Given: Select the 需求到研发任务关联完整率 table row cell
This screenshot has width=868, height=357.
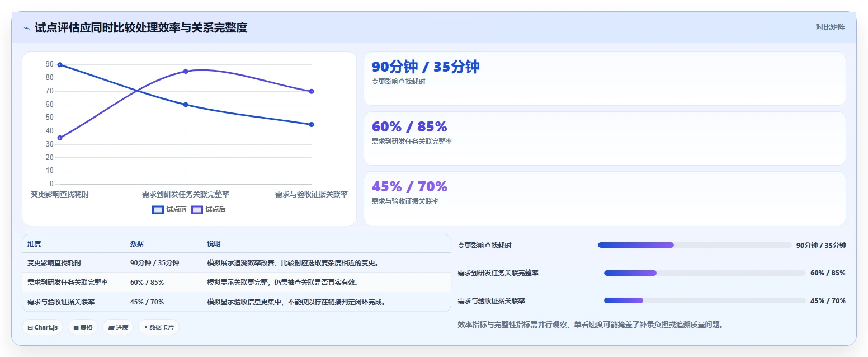Looking at the screenshot, I should tap(68, 283).
